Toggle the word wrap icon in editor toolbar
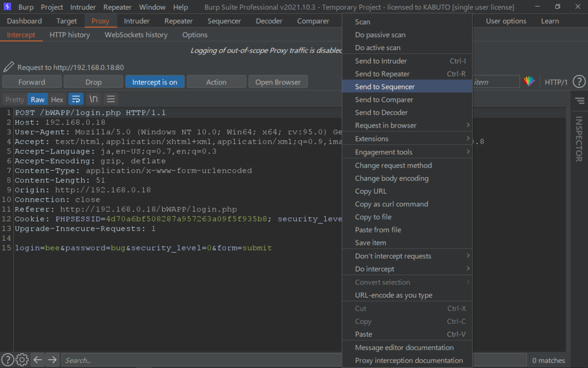The image size is (588, 368). coord(75,99)
